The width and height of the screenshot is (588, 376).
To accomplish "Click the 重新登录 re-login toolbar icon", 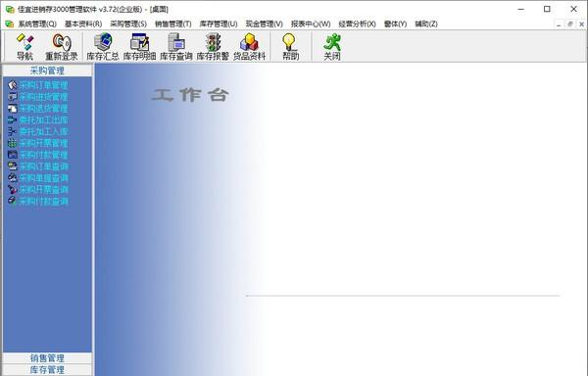I will coord(62,47).
